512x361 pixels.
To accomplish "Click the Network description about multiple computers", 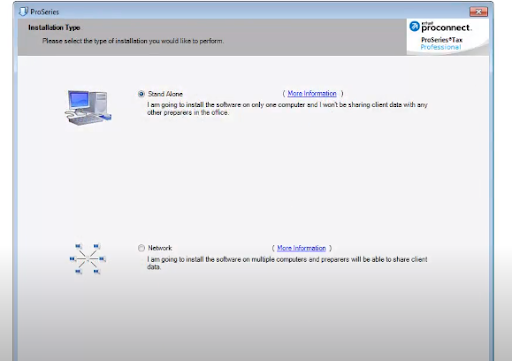I will click(x=287, y=263).
